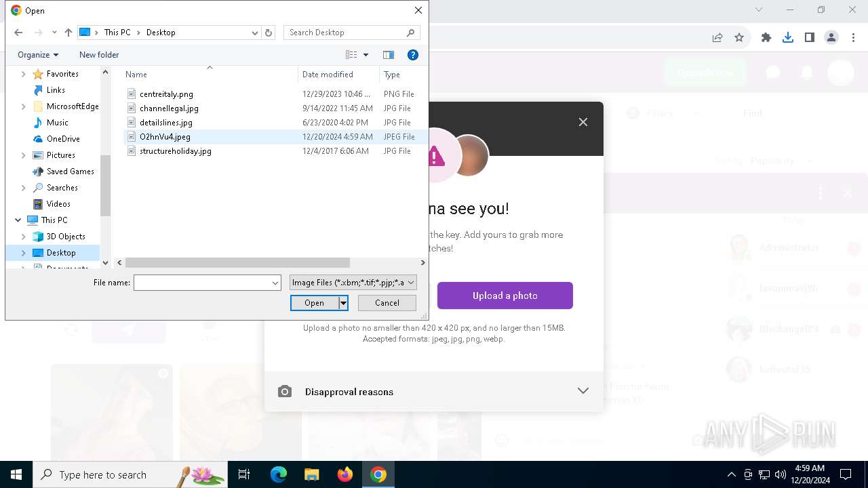Open File Explorer from taskbar
Screen dimensions: 868x488
tap(311, 474)
